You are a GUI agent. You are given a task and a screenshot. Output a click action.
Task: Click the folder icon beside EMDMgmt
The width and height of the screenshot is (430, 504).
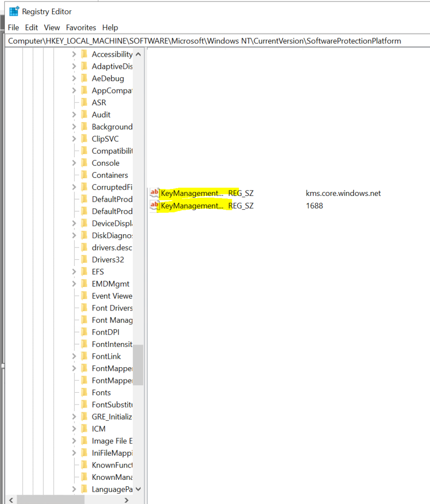[x=84, y=283]
